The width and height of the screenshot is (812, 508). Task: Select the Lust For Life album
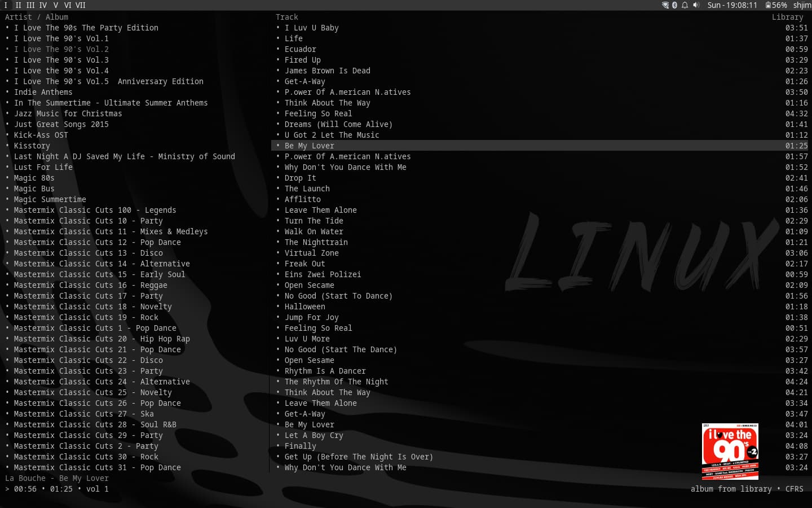[x=43, y=167]
